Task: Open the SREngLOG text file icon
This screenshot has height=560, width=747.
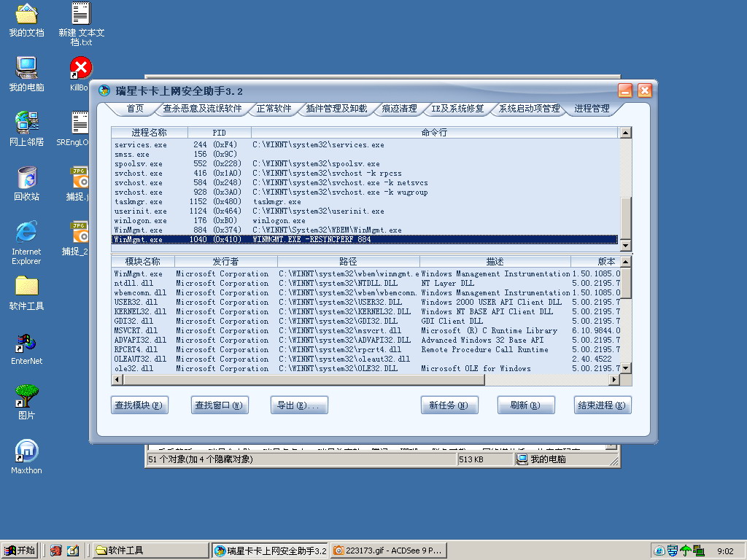Action: point(80,122)
